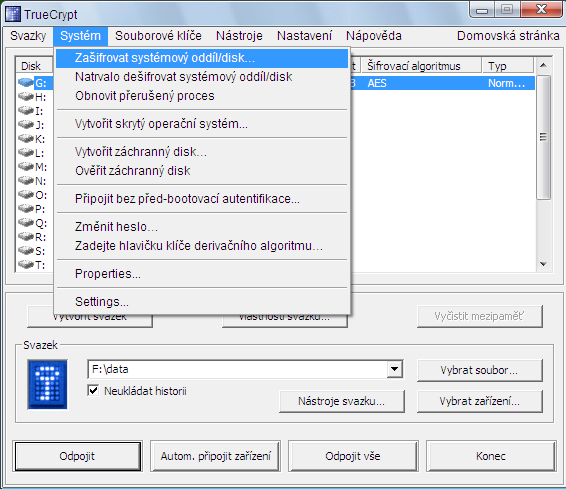Click the drive list scroll up arrow
The image size is (566, 489).
543,66
